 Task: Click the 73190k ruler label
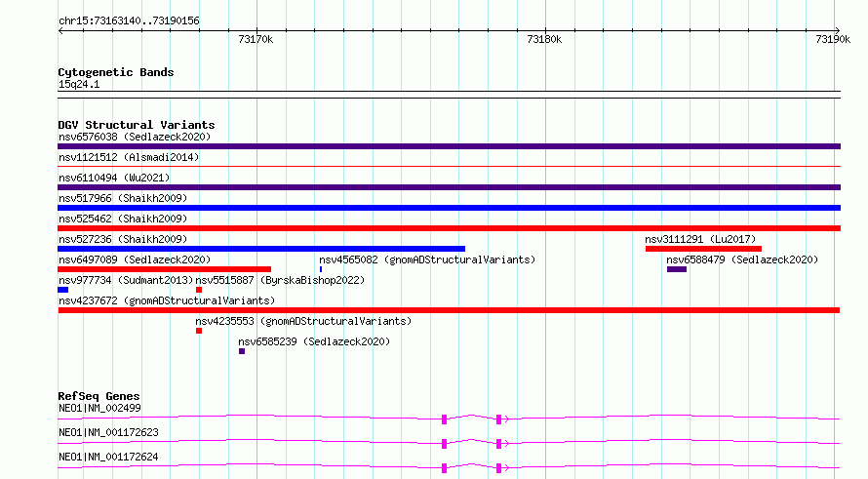[x=833, y=39]
